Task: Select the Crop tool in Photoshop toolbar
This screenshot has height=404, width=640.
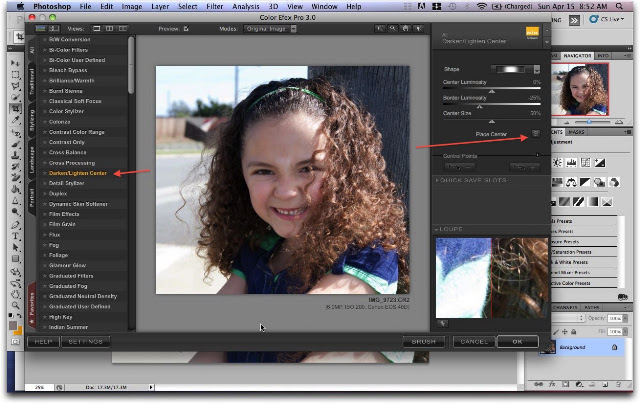Action: (x=16, y=109)
